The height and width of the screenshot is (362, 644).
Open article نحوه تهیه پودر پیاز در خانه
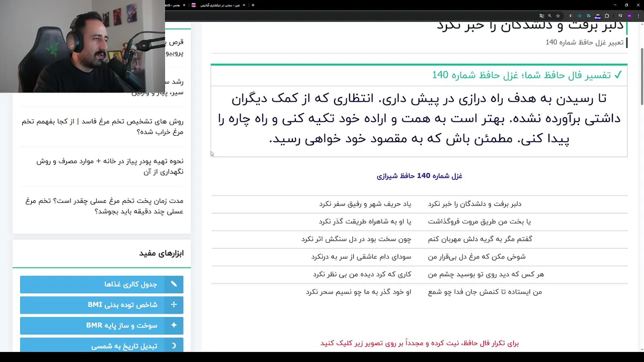coord(110,166)
